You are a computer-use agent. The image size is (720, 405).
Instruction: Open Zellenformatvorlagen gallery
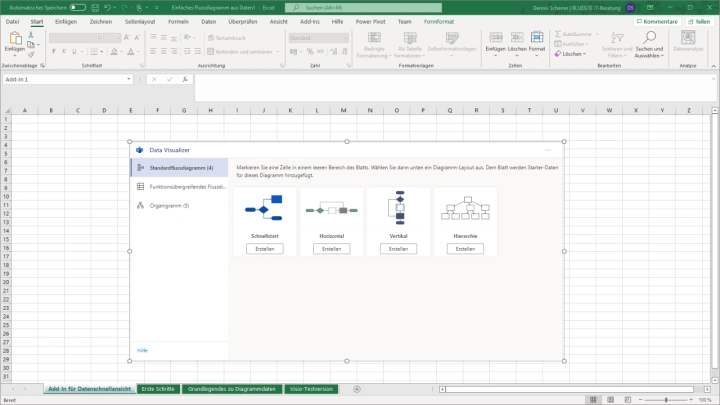click(452, 45)
